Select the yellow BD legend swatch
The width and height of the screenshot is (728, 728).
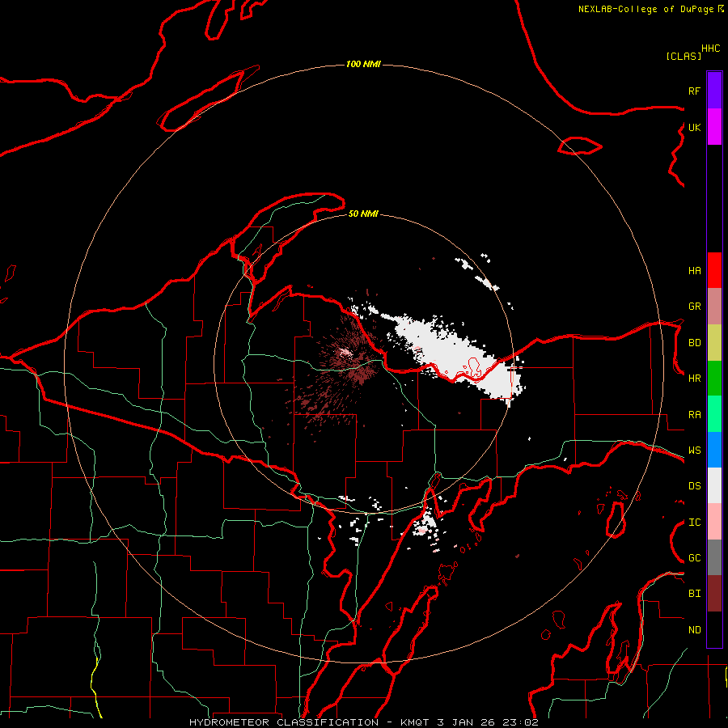(x=714, y=343)
